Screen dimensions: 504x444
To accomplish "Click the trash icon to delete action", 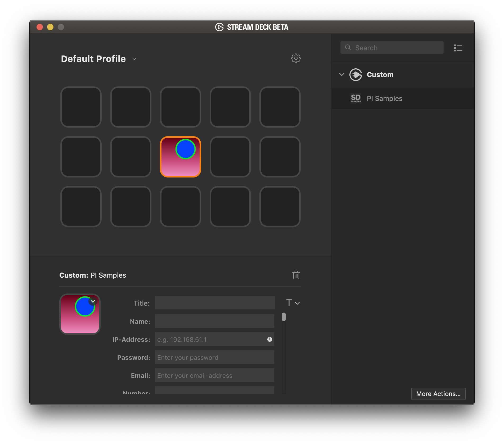I will pyautogui.click(x=296, y=275).
